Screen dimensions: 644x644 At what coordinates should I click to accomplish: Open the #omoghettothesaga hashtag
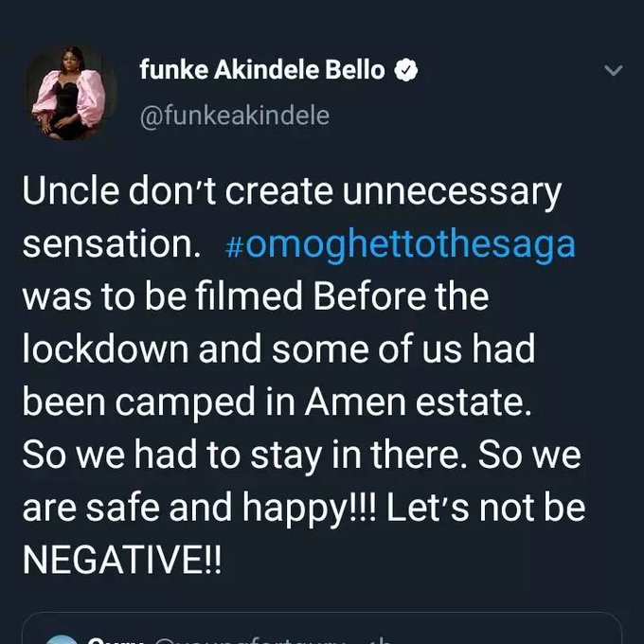coord(402,244)
